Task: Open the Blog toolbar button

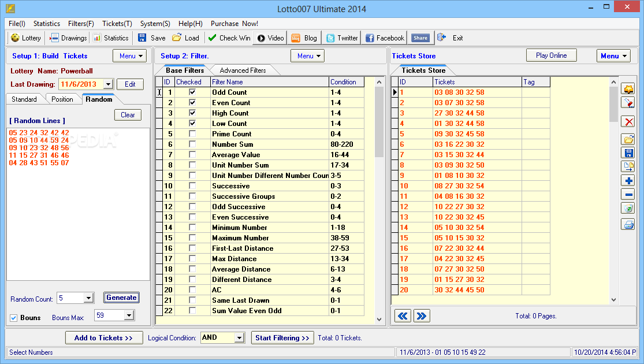Action: tap(304, 38)
